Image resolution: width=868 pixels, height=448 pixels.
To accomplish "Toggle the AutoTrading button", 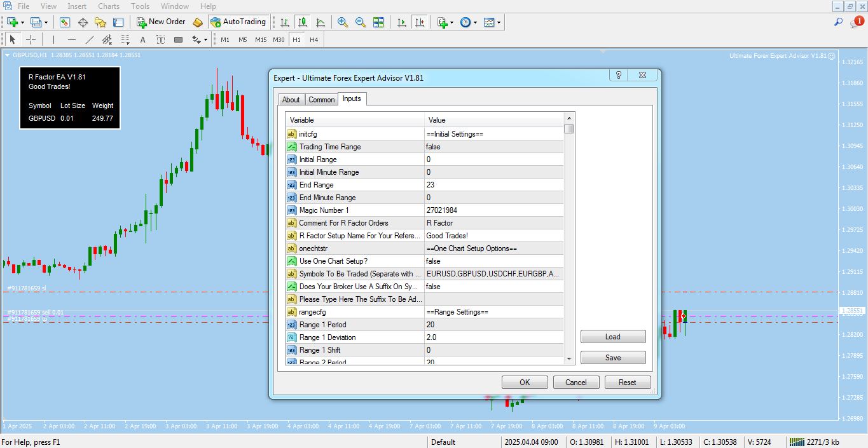I will point(238,22).
